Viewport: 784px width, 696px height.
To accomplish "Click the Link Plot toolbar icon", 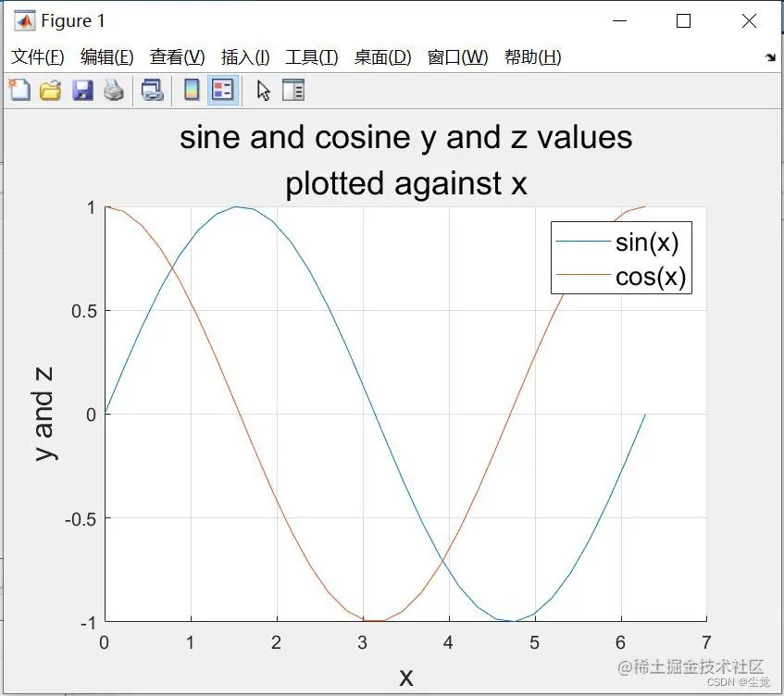I will 153,91.
